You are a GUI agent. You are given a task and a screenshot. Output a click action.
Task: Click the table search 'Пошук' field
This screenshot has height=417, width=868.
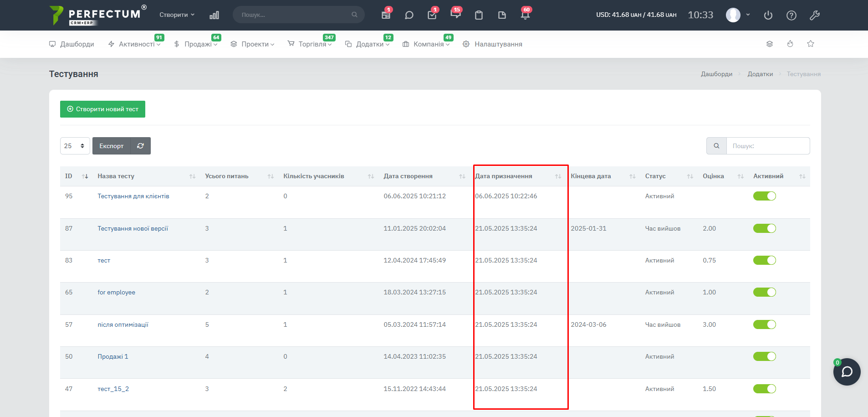[767, 146]
